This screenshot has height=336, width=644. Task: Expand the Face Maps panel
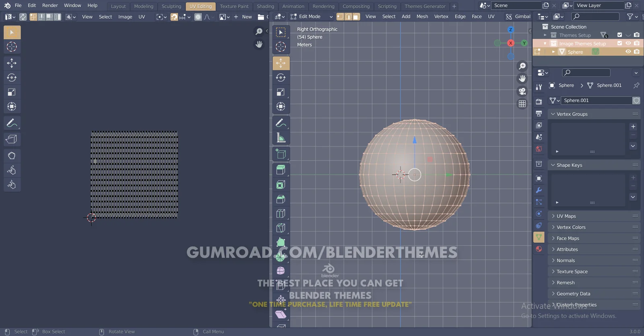tap(594, 238)
